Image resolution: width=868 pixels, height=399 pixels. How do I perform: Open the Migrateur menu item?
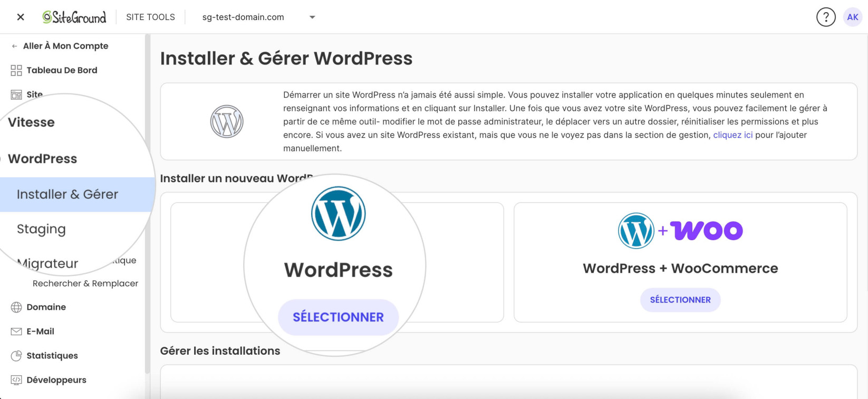tap(47, 263)
